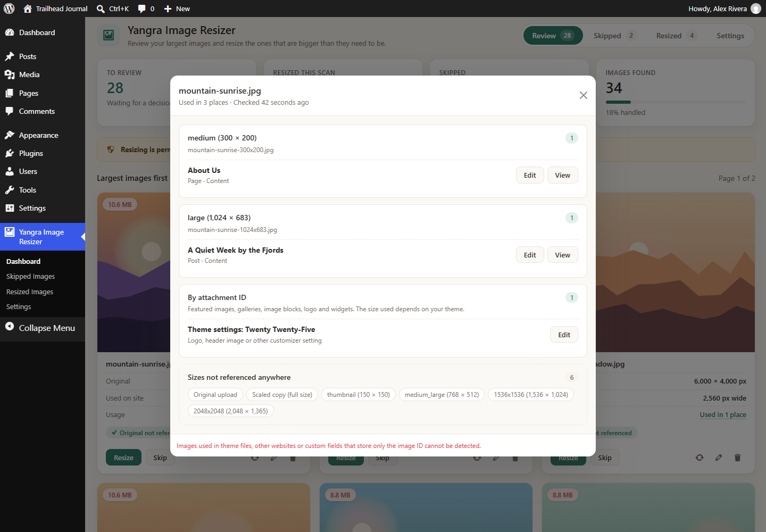Open the Settings tab in the plugin header
This screenshot has width=766, height=532.
[x=730, y=36]
